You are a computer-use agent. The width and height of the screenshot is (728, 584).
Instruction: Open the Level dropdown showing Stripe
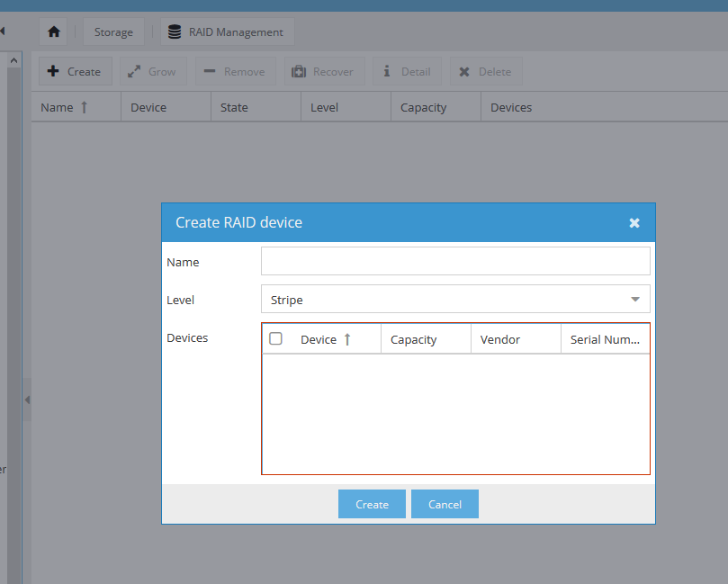coord(455,300)
